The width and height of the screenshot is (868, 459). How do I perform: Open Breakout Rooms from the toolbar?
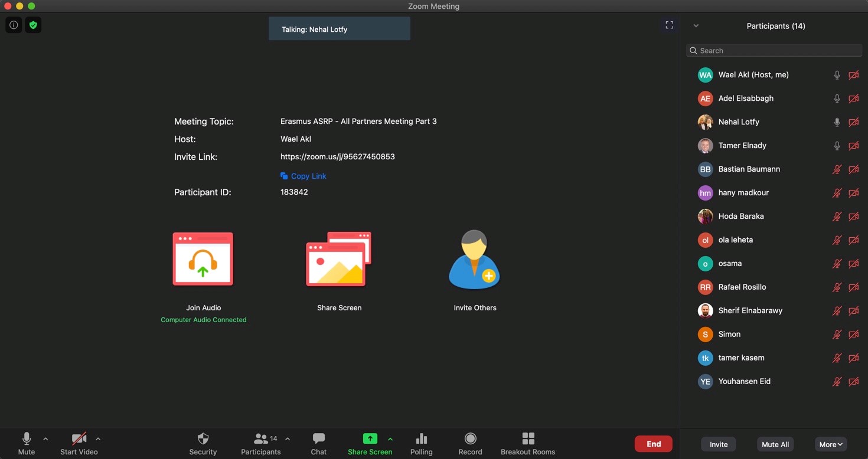pyautogui.click(x=528, y=444)
